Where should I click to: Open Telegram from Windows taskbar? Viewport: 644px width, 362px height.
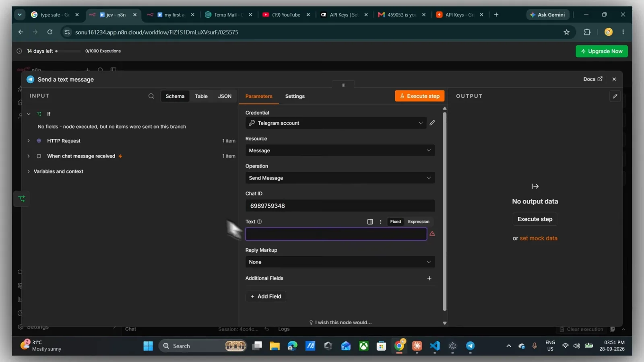pyautogui.click(x=470, y=346)
